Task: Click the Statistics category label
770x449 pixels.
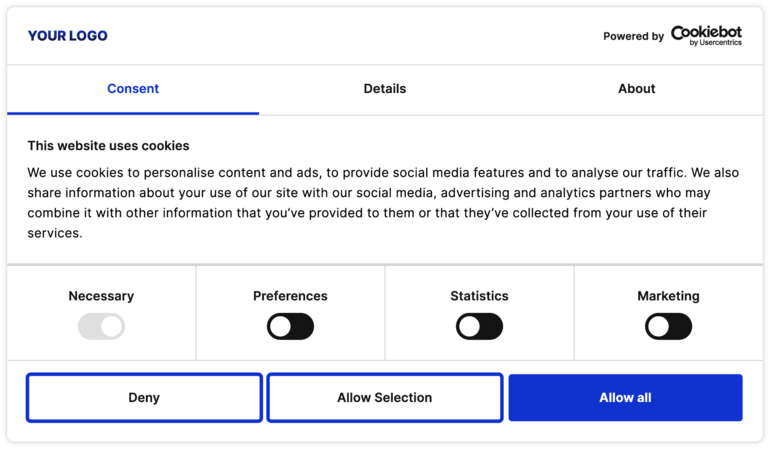Action: point(479,296)
